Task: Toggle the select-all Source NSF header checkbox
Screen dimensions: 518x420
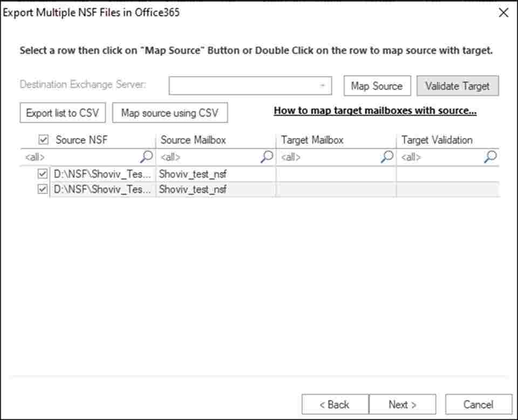Action: point(44,140)
